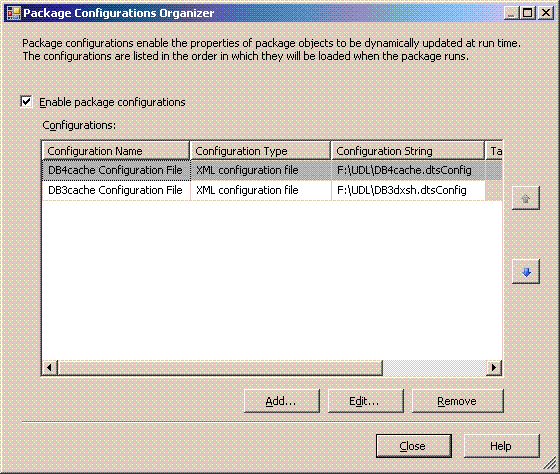Click the Configuration String column header
Image resolution: width=560 pixels, height=474 pixels.
pyautogui.click(x=408, y=151)
